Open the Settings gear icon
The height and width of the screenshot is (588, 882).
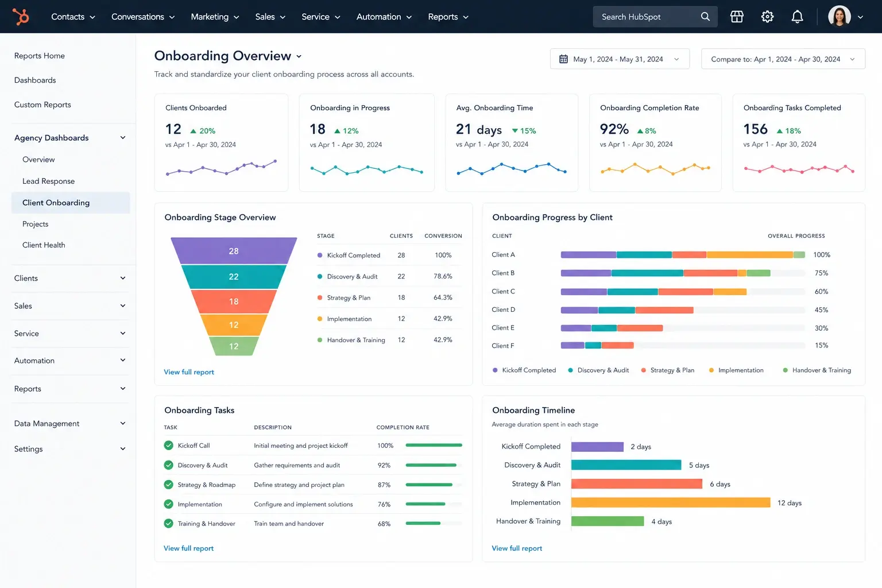[767, 17]
